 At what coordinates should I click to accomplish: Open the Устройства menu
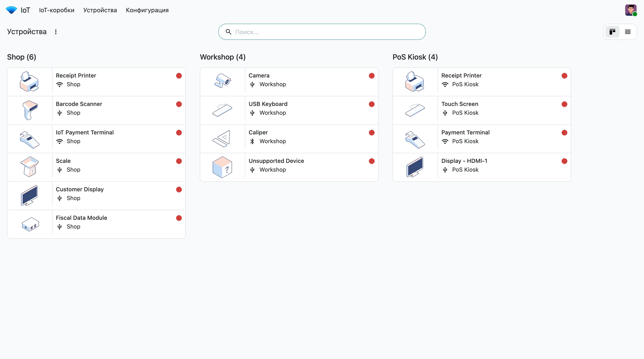(x=100, y=10)
